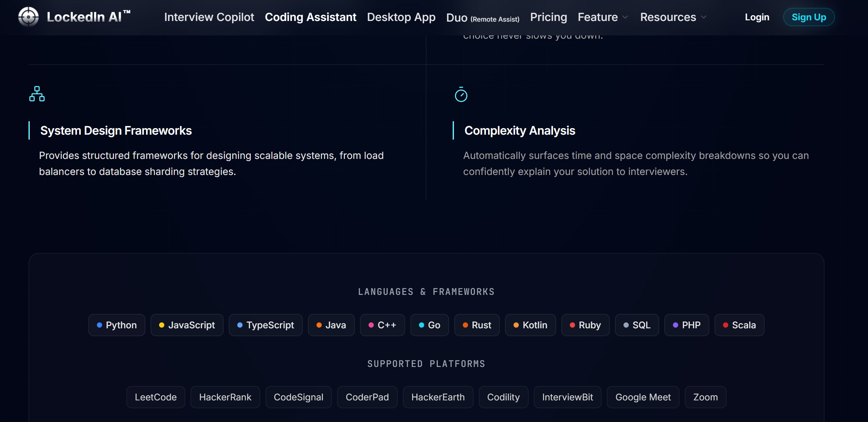Viewport: 868px width, 422px height.
Task: Open the Desktop App nav item
Action: (401, 17)
